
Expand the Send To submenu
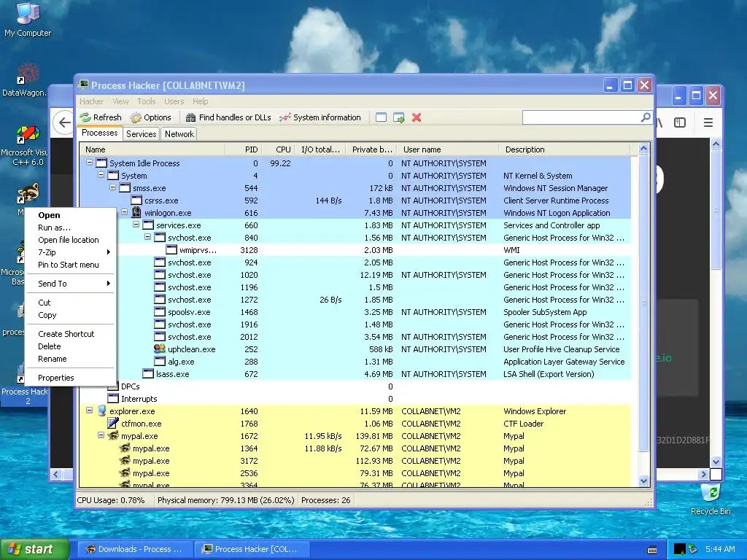tap(70, 284)
